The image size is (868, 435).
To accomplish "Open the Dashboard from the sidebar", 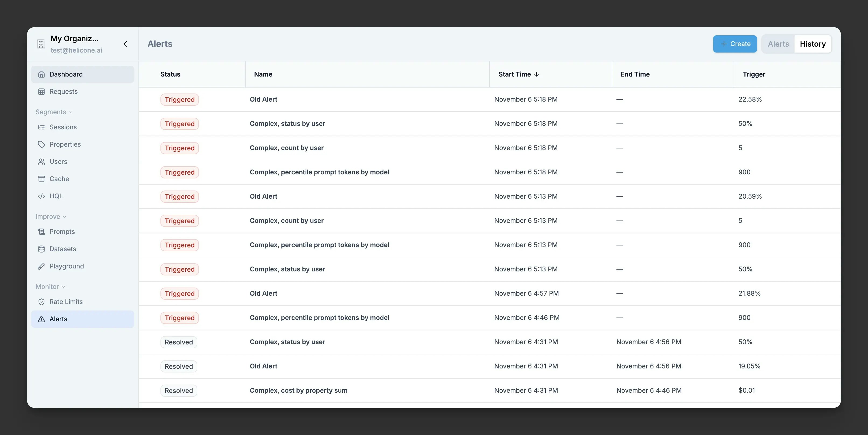I will (66, 74).
